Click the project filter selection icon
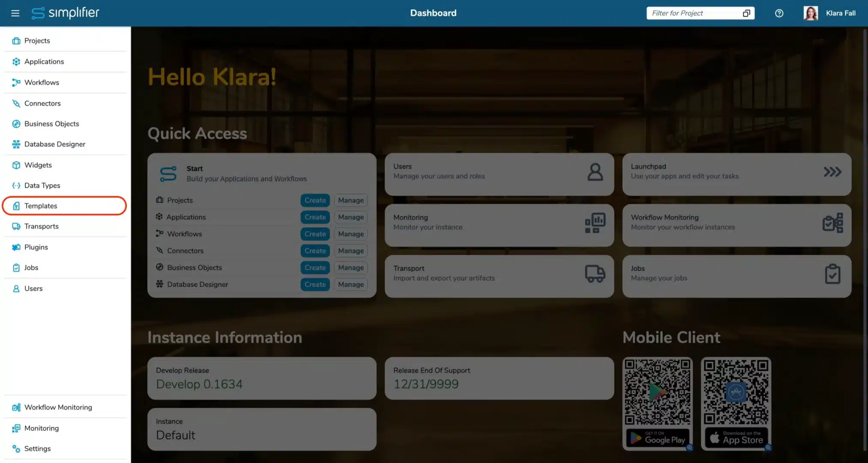The image size is (868, 463). (x=746, y=13)
